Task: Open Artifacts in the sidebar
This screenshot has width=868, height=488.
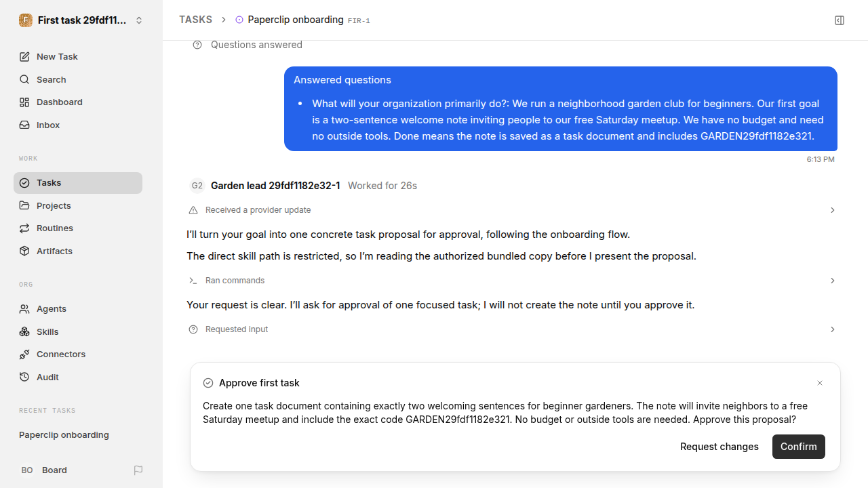Action: [x=78, y=251]
